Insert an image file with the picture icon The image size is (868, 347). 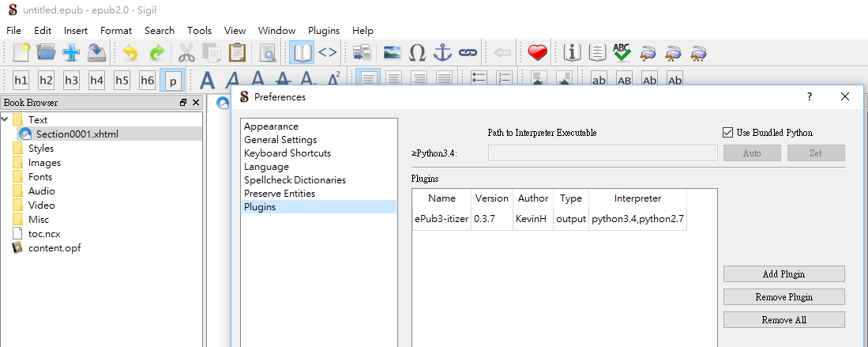pyautogui.click(x=392, y=53)
